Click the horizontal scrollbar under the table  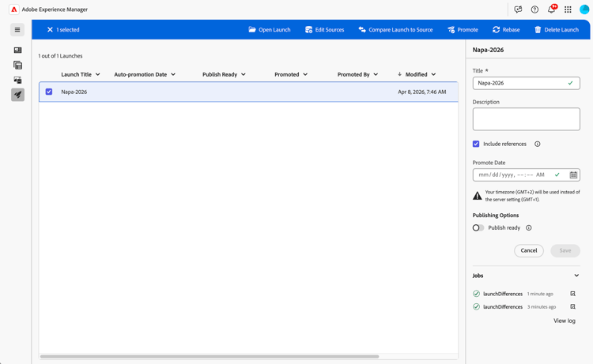[x=210, y=356]
